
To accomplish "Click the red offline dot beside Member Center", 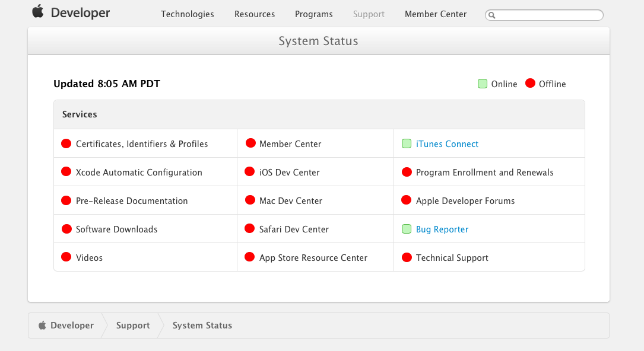I will [x=250, y=143].
